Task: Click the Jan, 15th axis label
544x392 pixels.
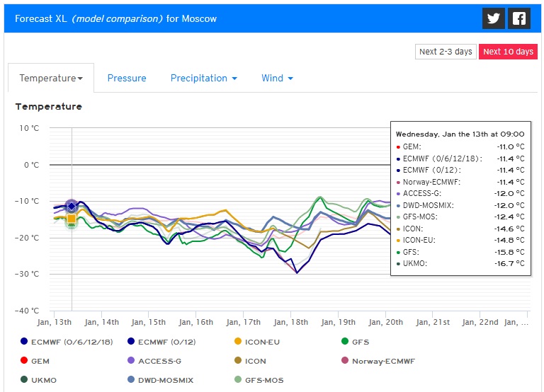Action: point(149,323)
